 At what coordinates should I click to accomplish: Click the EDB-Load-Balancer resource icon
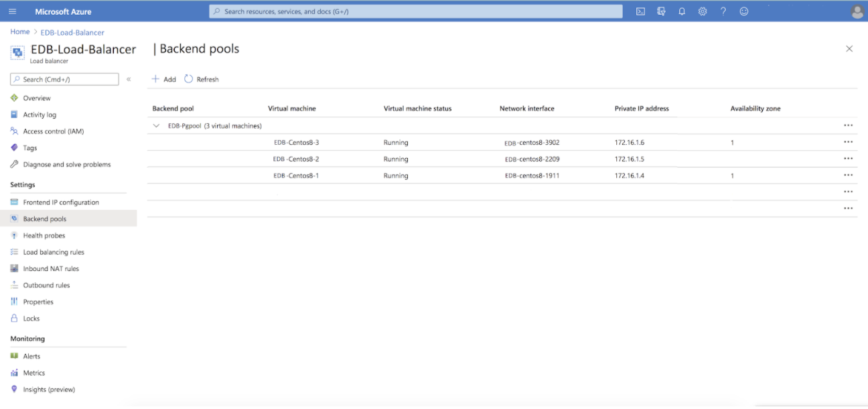17,52
